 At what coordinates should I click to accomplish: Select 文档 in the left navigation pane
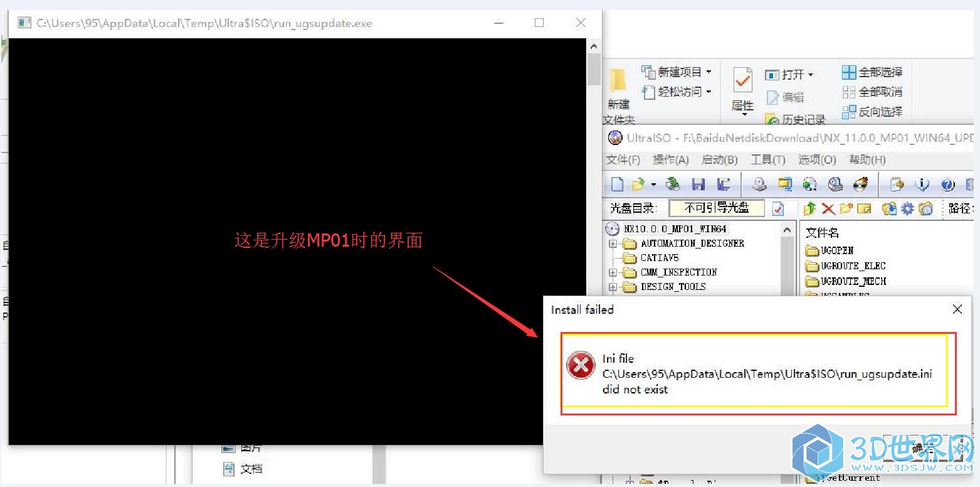click(x=244, y=469)
